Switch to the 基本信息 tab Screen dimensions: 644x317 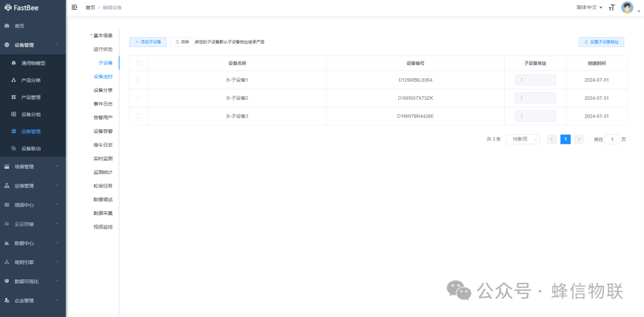point(103,35)
